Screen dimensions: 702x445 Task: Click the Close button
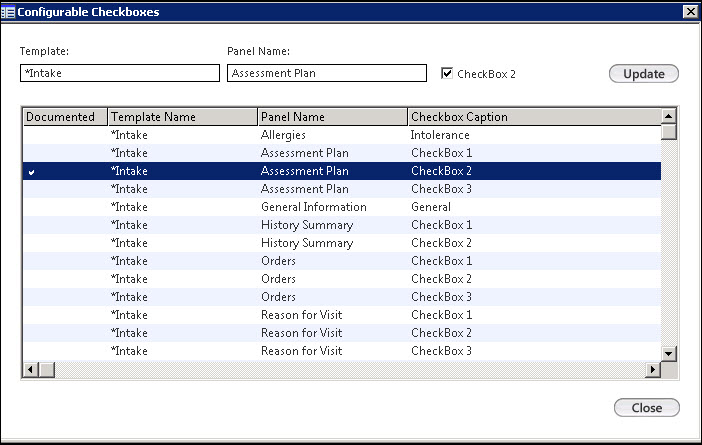click(646, 408)
